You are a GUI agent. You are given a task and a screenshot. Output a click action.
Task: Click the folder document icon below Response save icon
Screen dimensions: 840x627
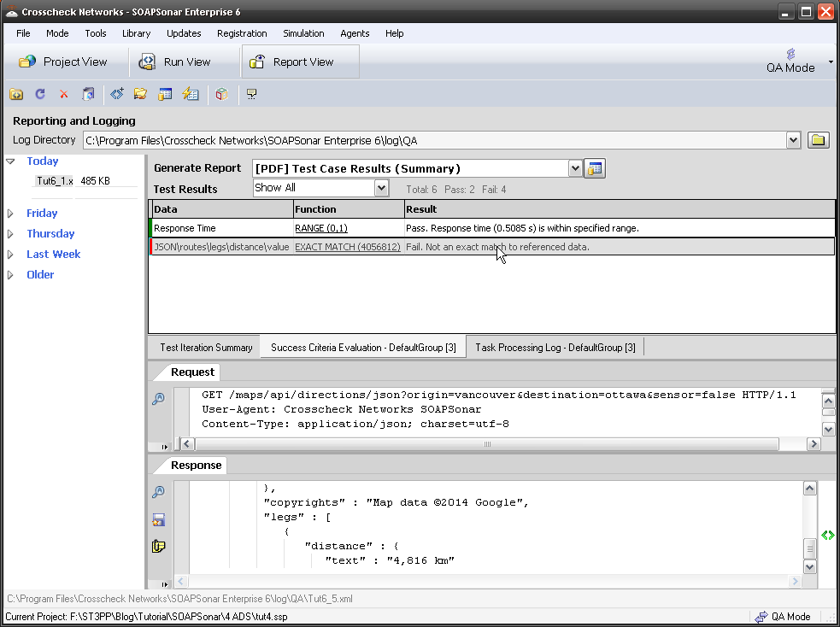click(159, 547)
